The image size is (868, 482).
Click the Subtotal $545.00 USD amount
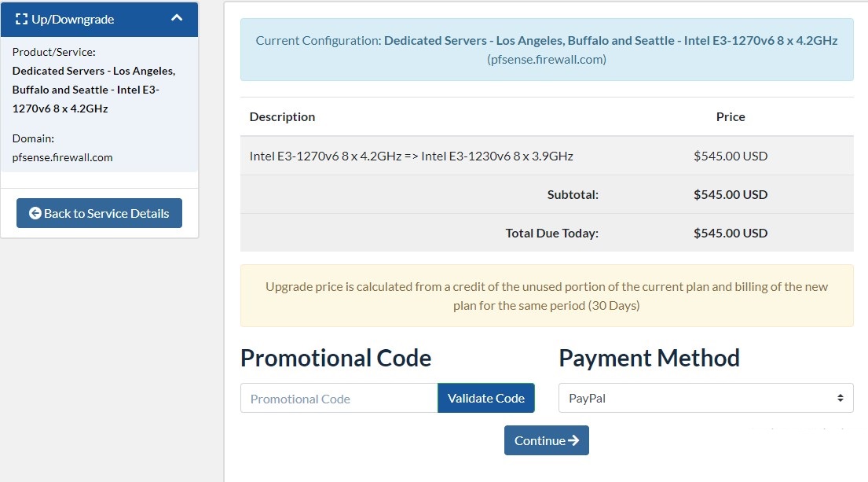pos(731,194)
